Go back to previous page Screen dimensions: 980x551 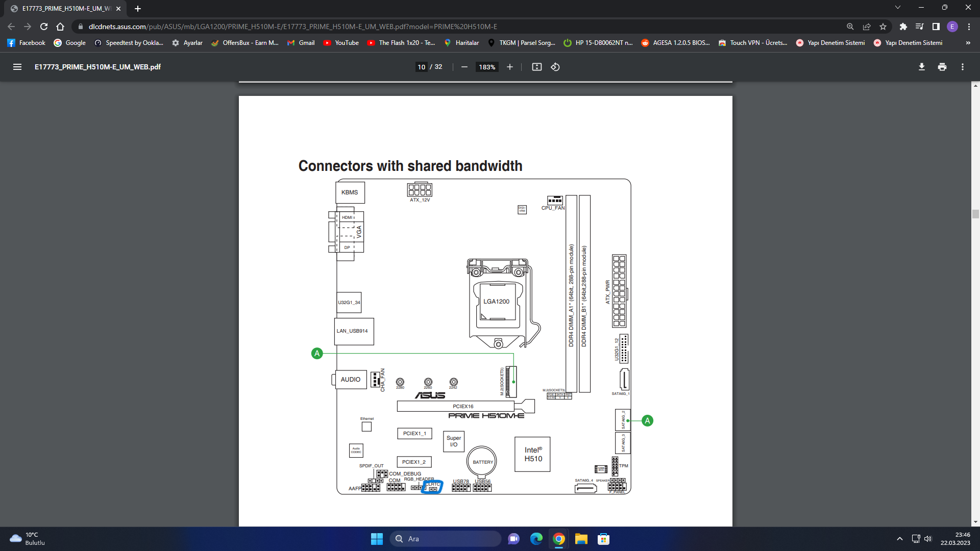click(x=11, y=27)
